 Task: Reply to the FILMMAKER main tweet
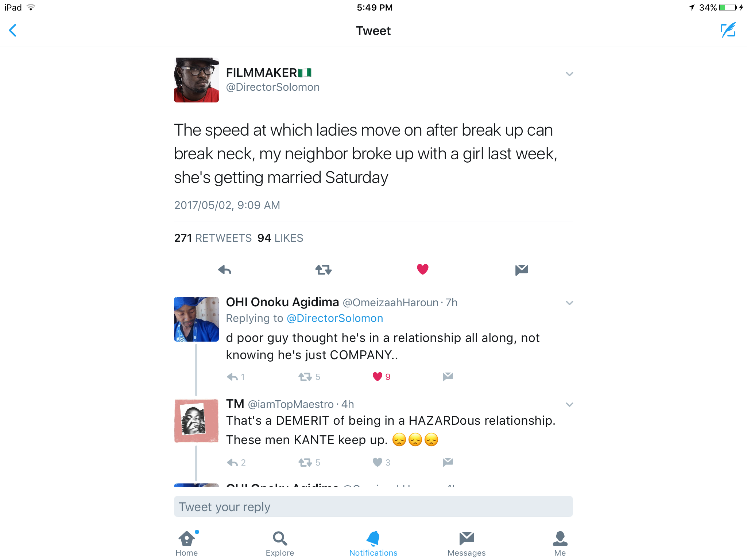225,270
